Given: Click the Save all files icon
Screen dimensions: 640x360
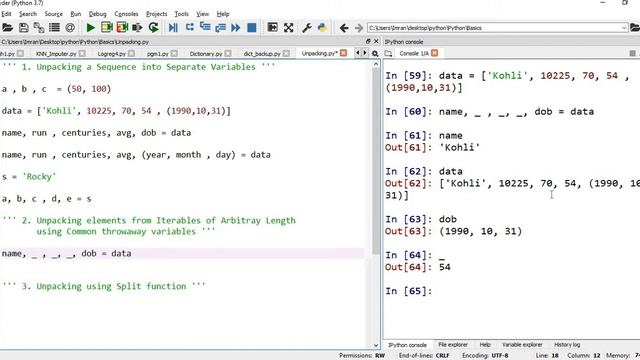Looking at the screenshot, I should coord(39,28).
